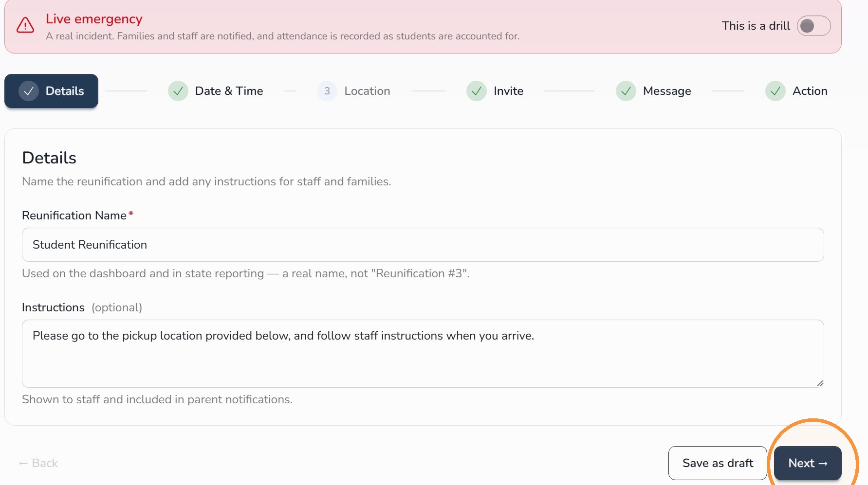Click the checkmark icon beside Invite
868x485 pixels.
click(x=477, y=91)
